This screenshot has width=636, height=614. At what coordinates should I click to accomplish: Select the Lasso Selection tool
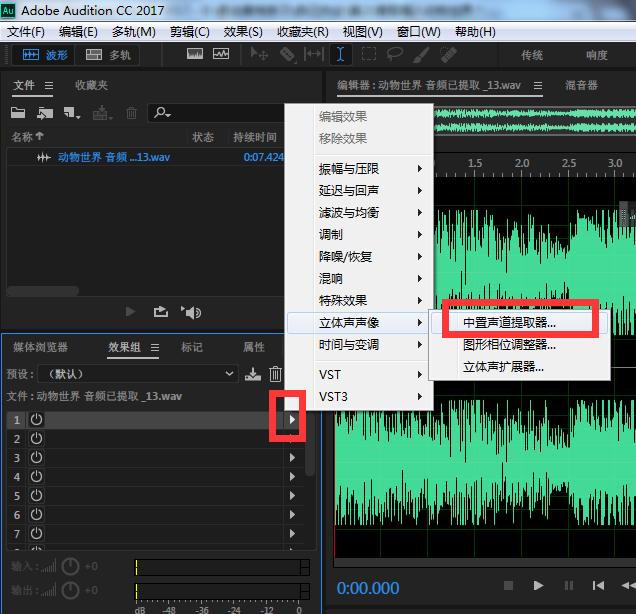[x=394, y=54]
